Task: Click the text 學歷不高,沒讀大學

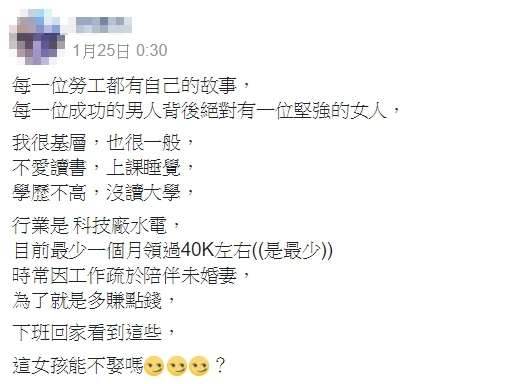Action: (96, 193)
